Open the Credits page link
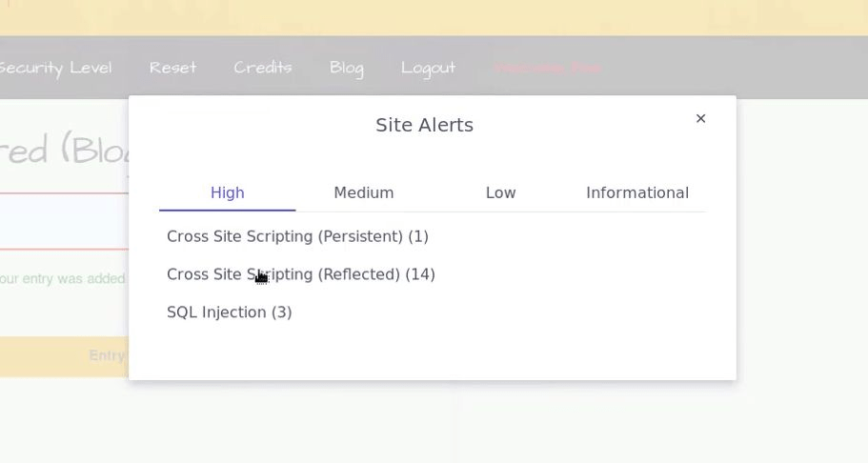This screenshot has height=463, width=868. pyautogui.click(x=262, y=68)
